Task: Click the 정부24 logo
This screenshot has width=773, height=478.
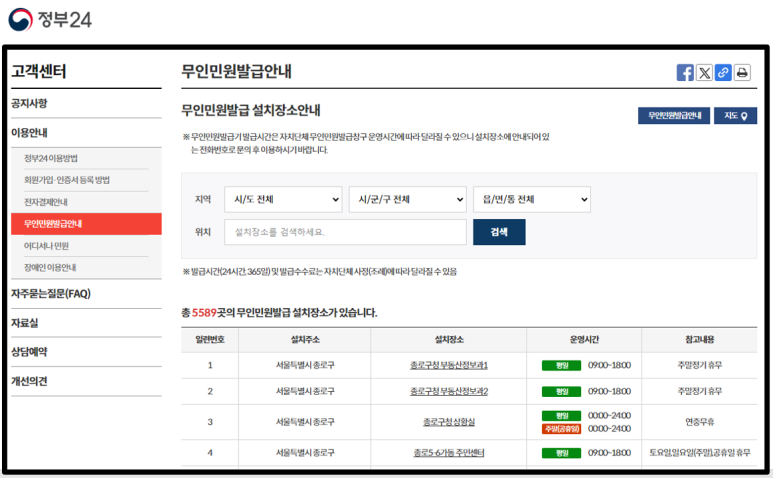Action: pos(50,19)
